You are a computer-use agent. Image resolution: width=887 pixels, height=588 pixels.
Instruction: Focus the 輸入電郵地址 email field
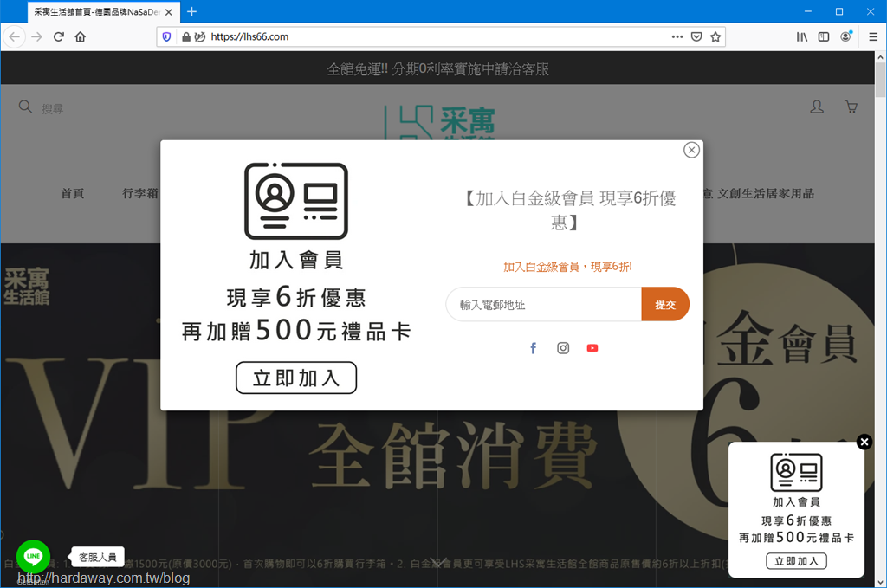coord(544,304)
